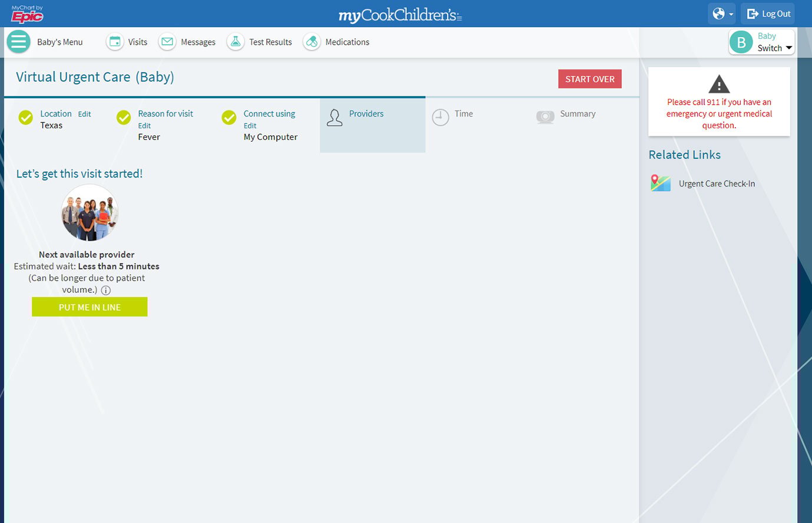Select the Providers step tab
Viewport: 812px width, 523px height.
[x=366, y=114]
